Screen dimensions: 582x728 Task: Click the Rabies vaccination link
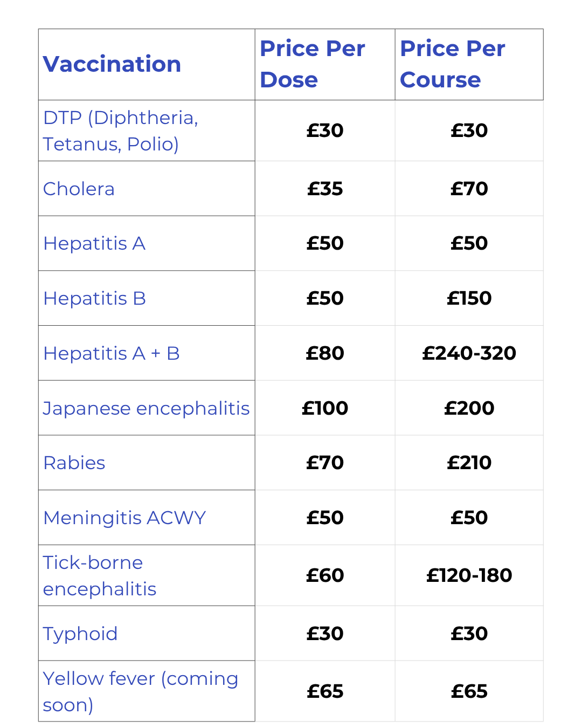tap(74, 463)
